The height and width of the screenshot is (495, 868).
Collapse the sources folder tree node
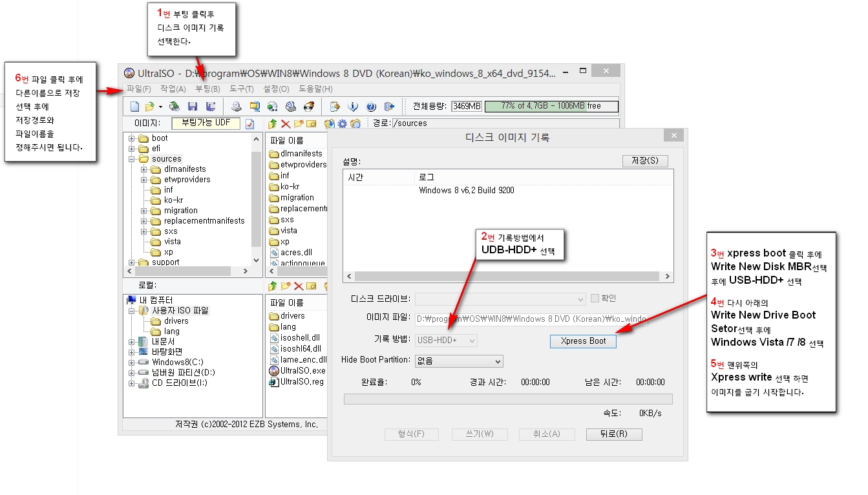[x=132, y=159]
